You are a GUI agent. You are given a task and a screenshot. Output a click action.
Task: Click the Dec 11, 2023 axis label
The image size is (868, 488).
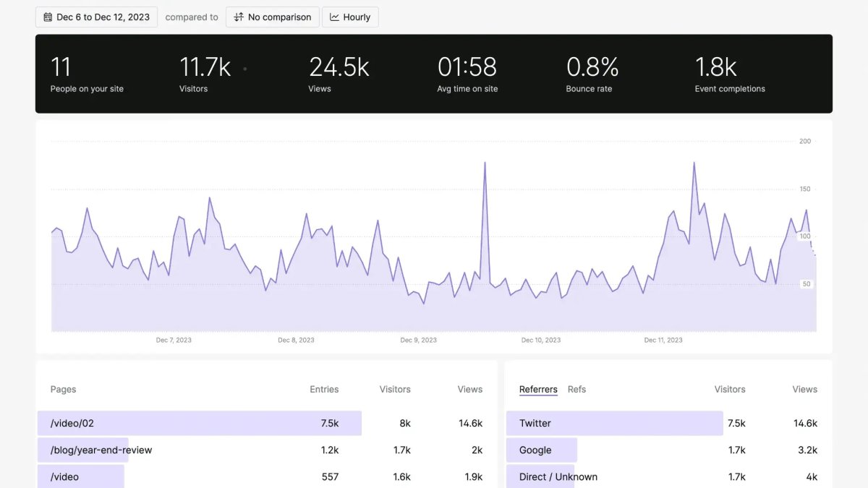[x=663, y=340]
